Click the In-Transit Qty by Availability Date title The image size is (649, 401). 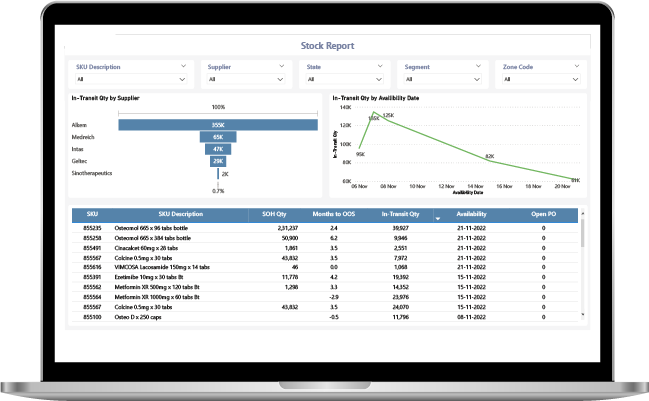[376, 98]
